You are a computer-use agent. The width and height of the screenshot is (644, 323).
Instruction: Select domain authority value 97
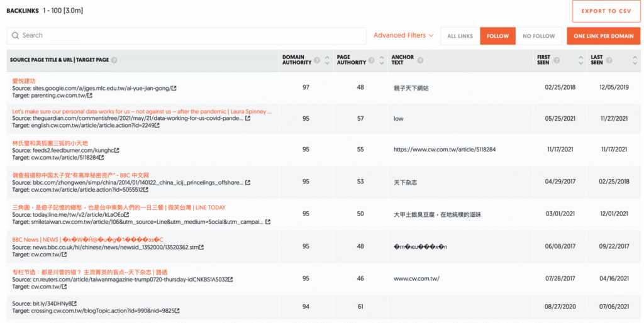coord(306,87)
